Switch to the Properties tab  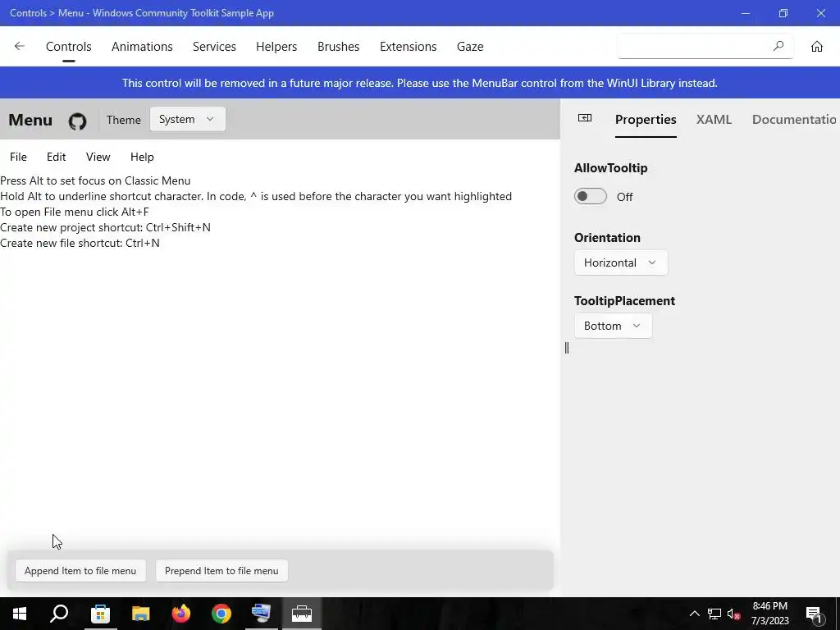click(x=646, y=120)
